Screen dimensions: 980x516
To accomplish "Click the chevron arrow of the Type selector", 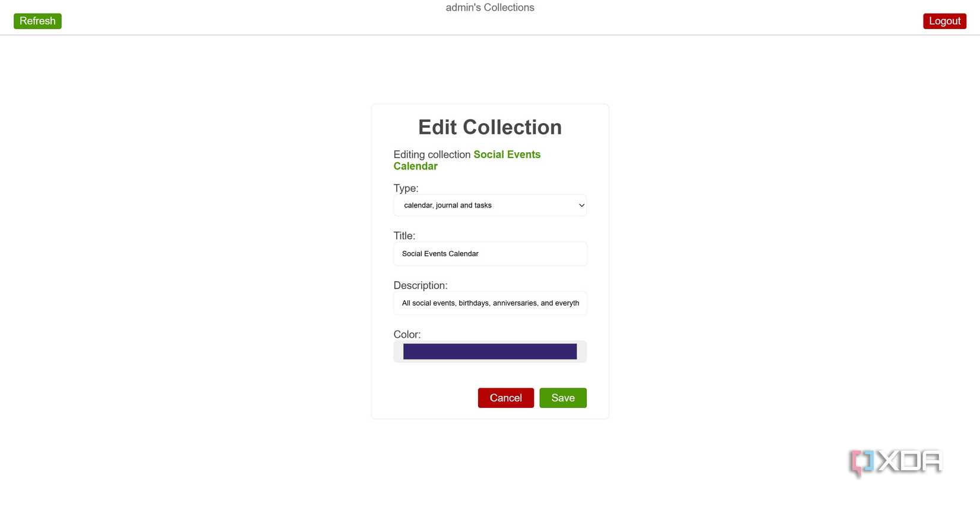I will [581, 206].
